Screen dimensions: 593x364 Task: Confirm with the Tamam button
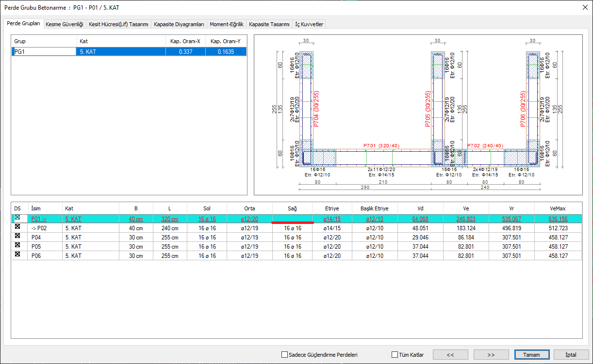tap(532, 355)
